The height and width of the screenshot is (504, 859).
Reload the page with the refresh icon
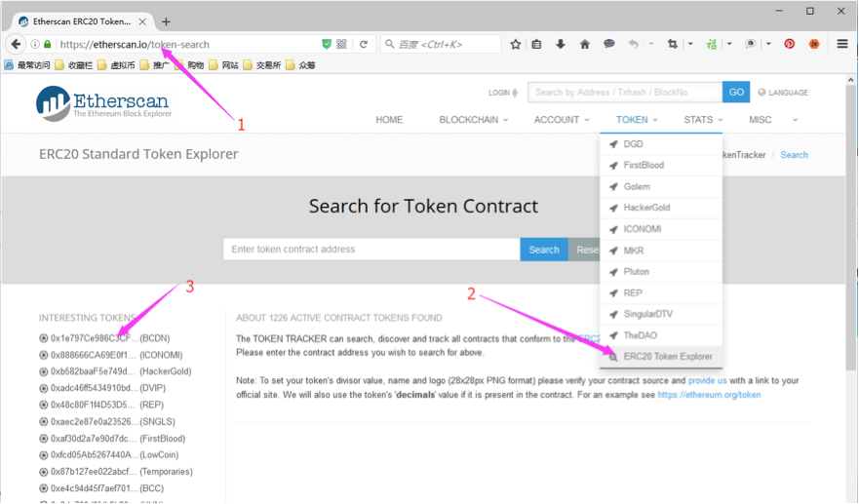pos(364,45)
